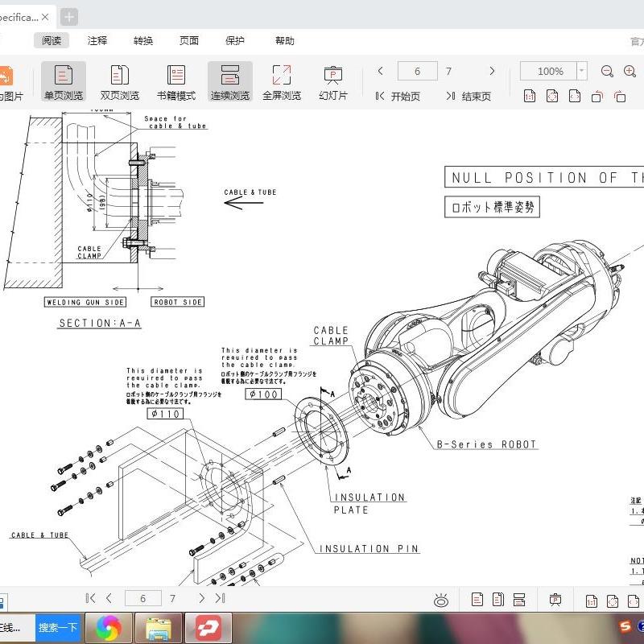Screen dimensions: 644x644
Task: Go to previous page in top toolbar
Action: 380,71
